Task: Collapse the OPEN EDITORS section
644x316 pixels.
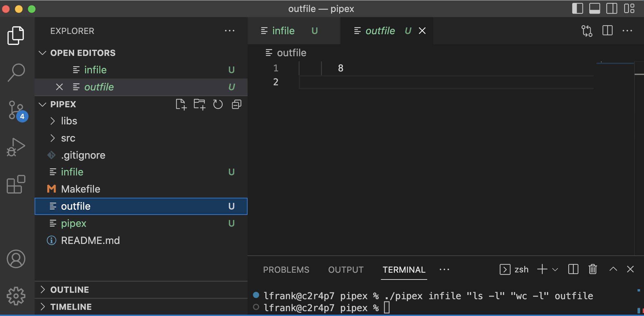Action: coord(141,53)
